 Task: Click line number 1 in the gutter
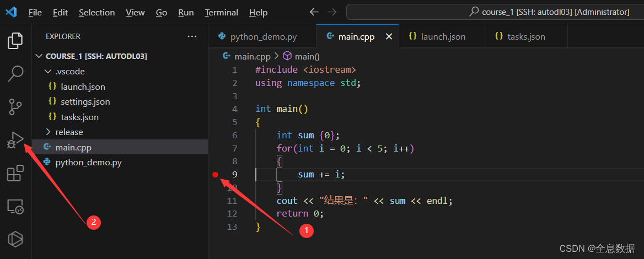click(234, 70)
